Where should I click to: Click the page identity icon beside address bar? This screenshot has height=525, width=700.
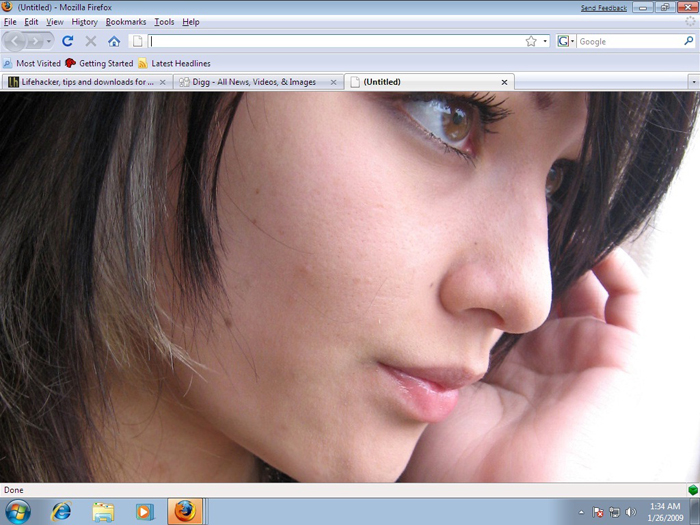(138, 42)
